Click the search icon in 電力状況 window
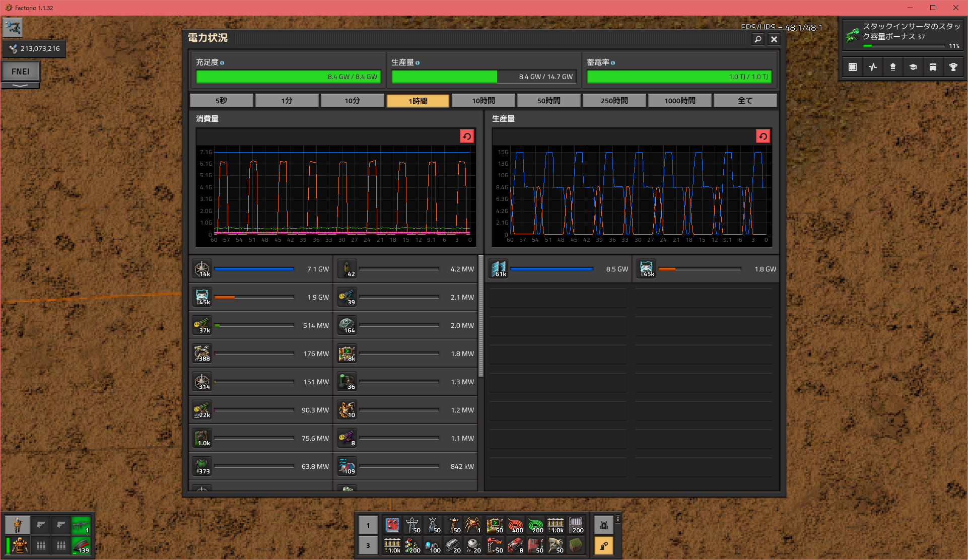This screenshot has width=968, height=560. point(758,39)
